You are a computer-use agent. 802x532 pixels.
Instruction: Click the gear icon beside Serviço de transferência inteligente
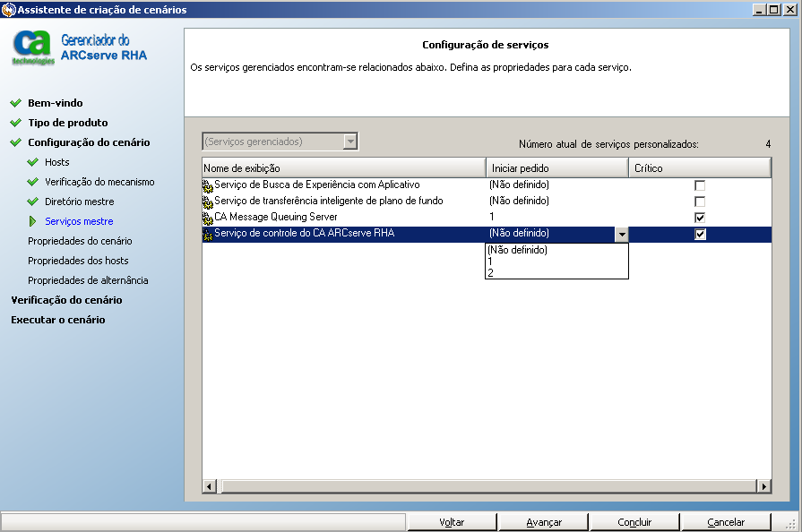[x=208, y=202]
